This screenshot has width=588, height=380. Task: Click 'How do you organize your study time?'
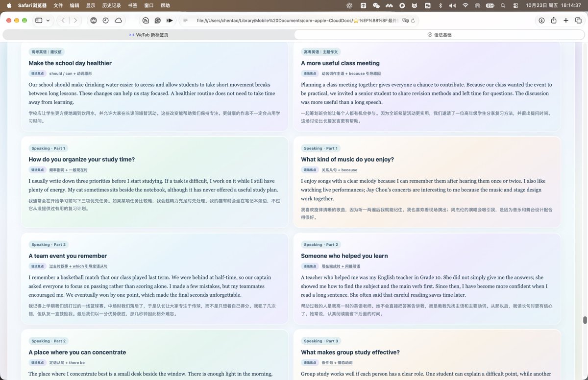(82, 160)
